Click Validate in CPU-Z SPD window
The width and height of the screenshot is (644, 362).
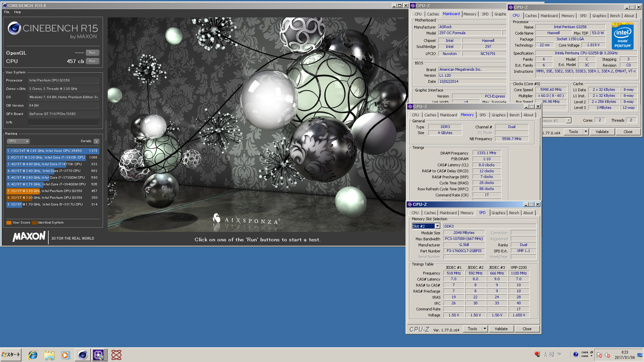(x=501, y=329)
